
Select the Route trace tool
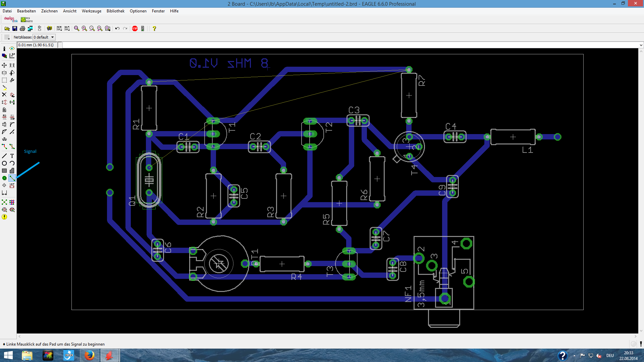coord(4,146)
